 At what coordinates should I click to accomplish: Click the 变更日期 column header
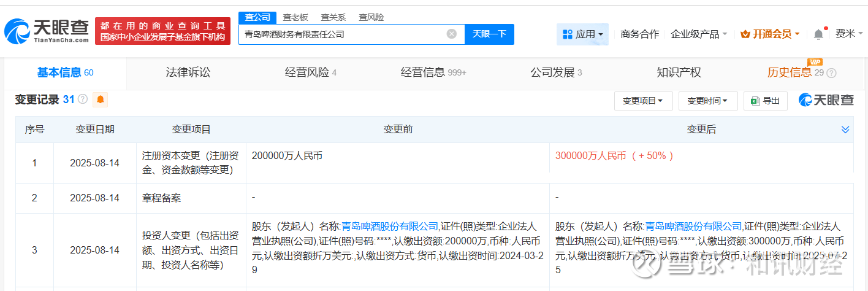pos(94,130)
